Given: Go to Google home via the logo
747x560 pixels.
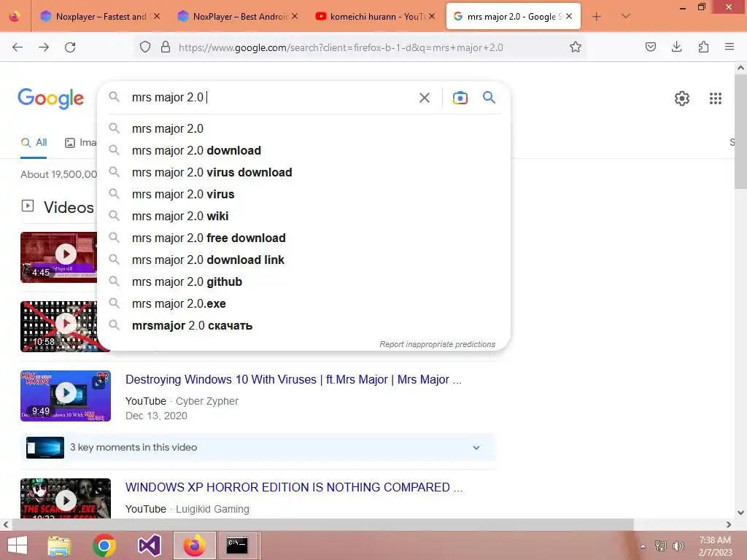Looking at the screenshot, I should point(50,98).
